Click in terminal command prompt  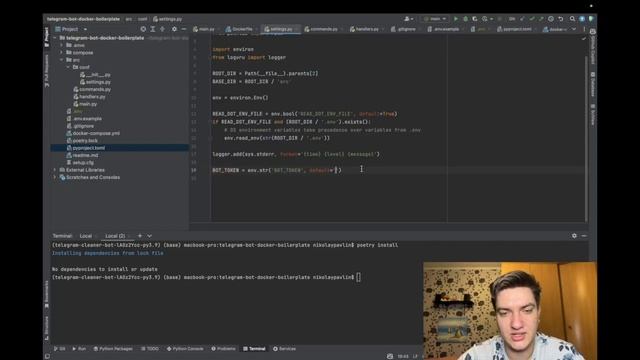click(358, 277)
